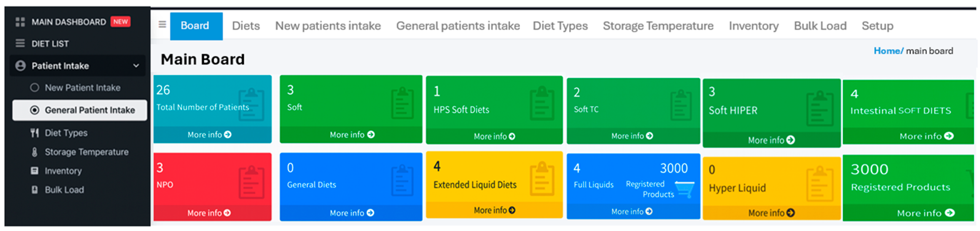980x231 pixels.
Task: Click the Storage Temperature thermometer icon
Action: [x=35, y=152]
